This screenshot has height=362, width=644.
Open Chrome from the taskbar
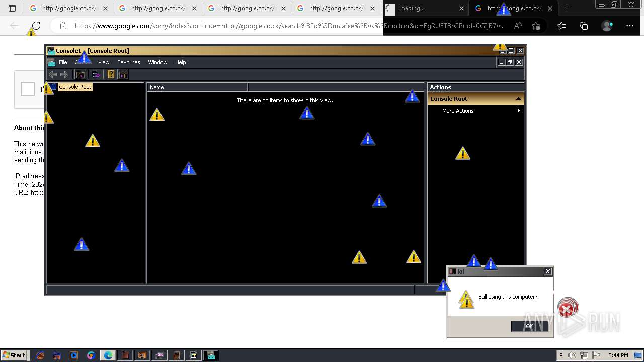coord(91,355)
